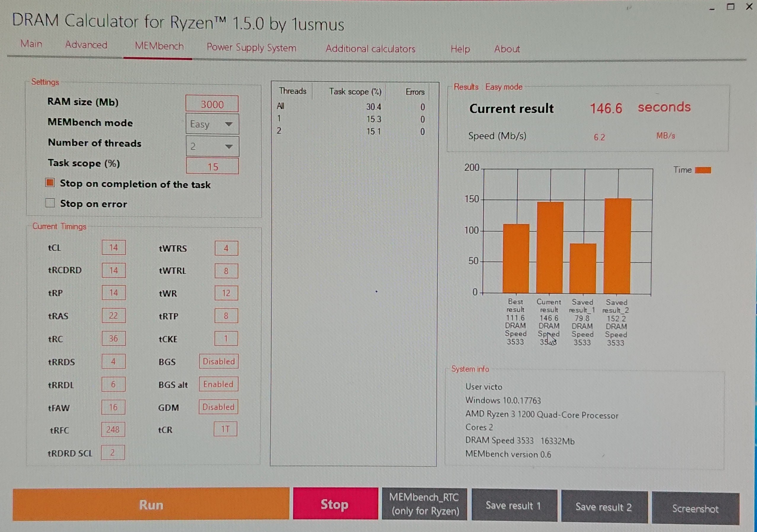Click the Stop button
This screenshot has width=757, height=532.
(x=335, y=504)
